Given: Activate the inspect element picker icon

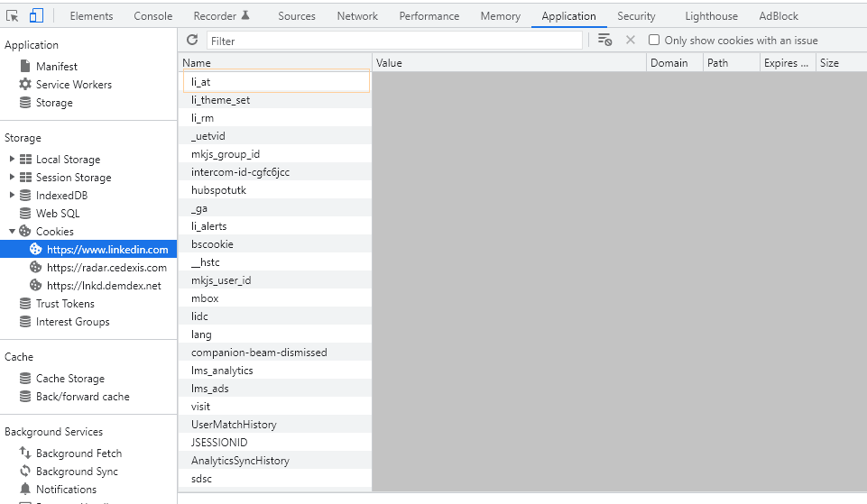Looking at the screenshot, I should (12, 16).
